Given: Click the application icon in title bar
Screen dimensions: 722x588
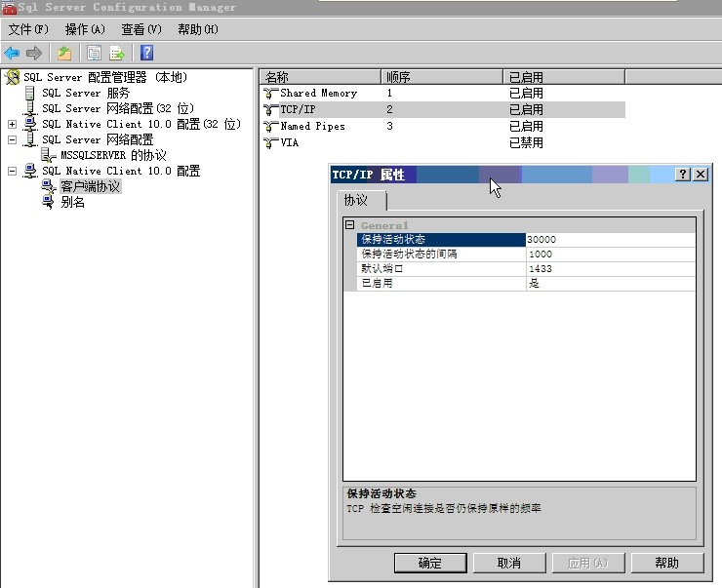Looking at the screenshot, I should click(x=9, y=8).
